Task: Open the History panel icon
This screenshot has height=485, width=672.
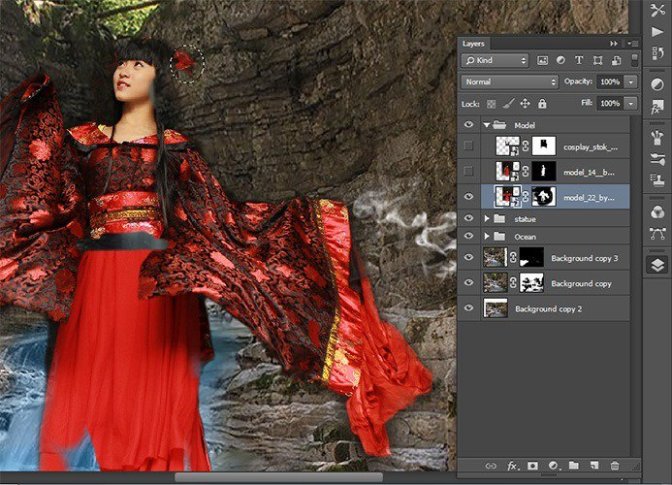Action: point(657,53)
